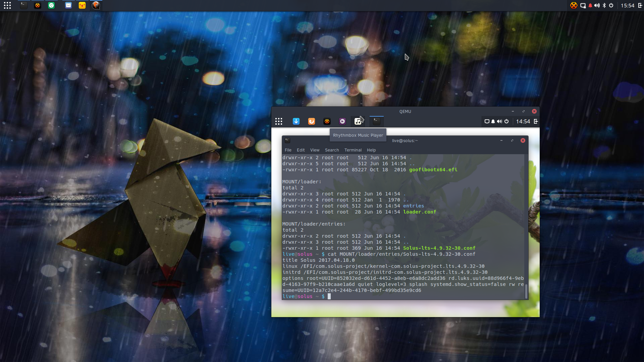Select the QEMU bird icon in host panel
Image resolution: width=644 pixels, height=362 pixels.
click(x=96, y=5)
